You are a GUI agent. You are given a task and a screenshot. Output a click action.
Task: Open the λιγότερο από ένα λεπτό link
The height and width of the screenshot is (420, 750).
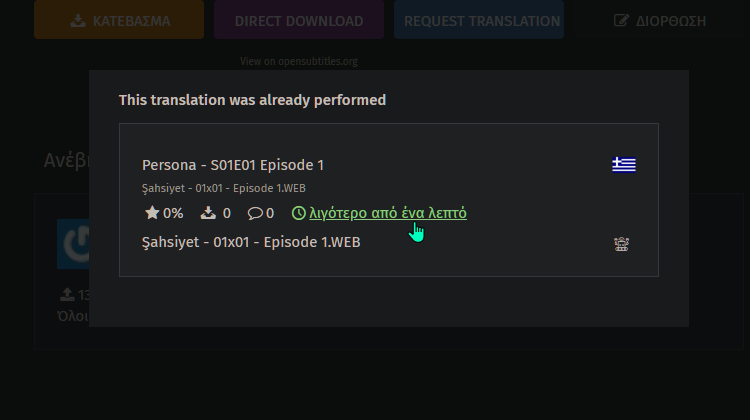point(388,213)
